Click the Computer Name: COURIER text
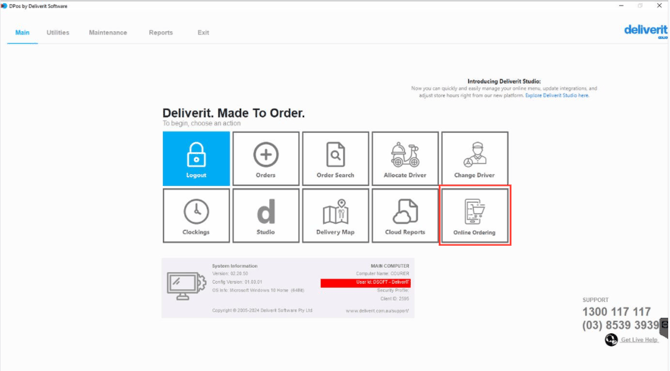Image resolution: width=670 pixels, height=371 pixels. 382,274
